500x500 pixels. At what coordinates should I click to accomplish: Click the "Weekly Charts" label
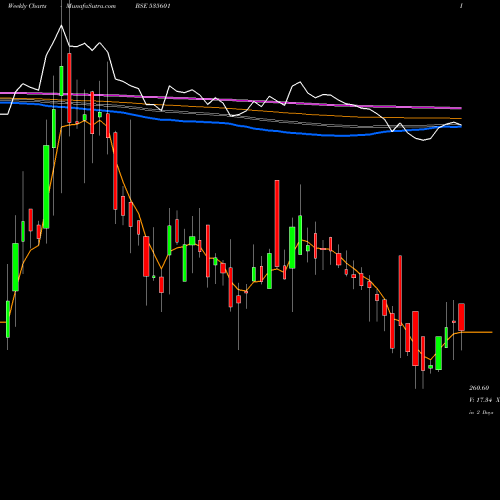(x=27, y=6)
